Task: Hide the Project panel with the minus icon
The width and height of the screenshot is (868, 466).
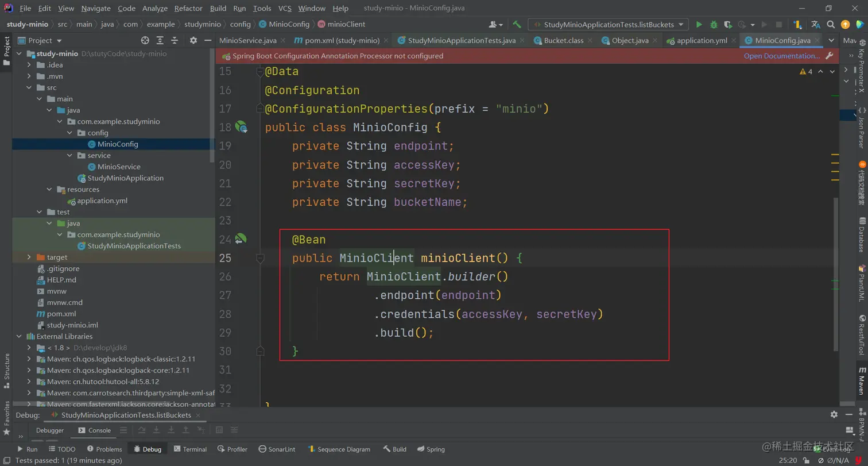Action: click(207, 40)
